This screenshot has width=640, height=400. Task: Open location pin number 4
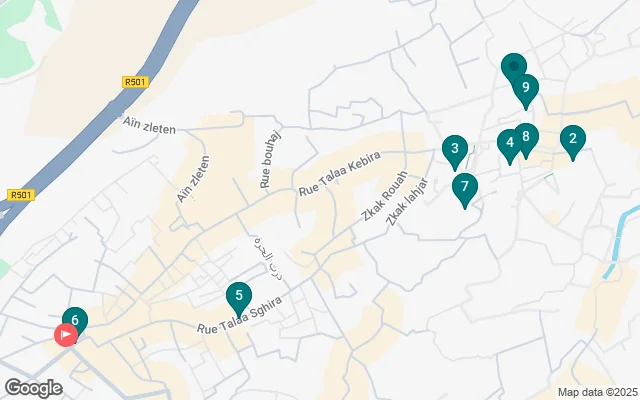coord(509,147)
